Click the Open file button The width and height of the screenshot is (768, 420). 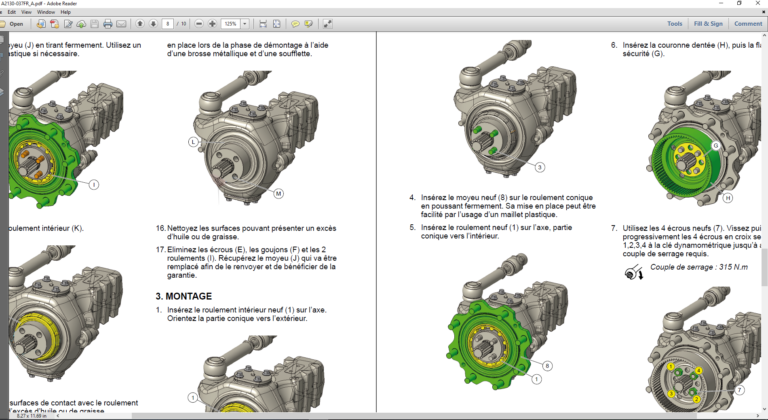coord(14,23)
